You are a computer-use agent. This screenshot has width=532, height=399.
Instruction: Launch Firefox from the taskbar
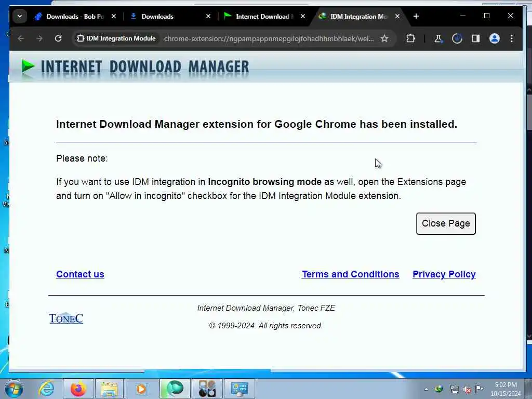click(78, 389)
